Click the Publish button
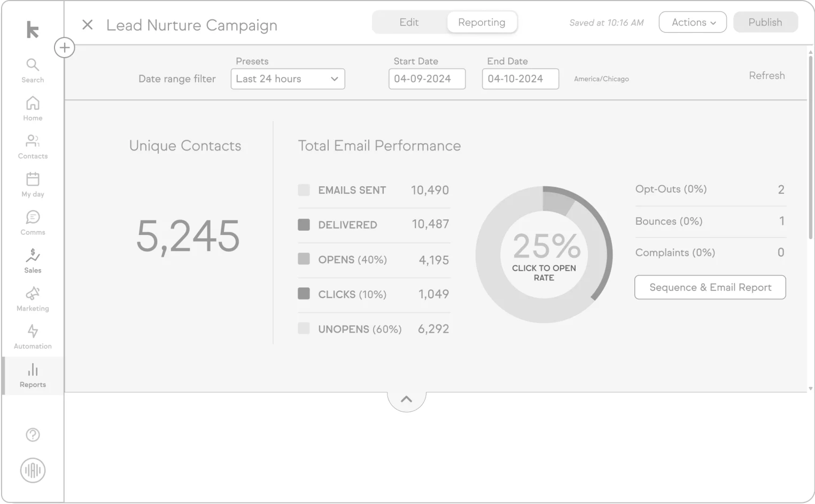The height and width of the screenshot is (504, 815). pos(765,22)
